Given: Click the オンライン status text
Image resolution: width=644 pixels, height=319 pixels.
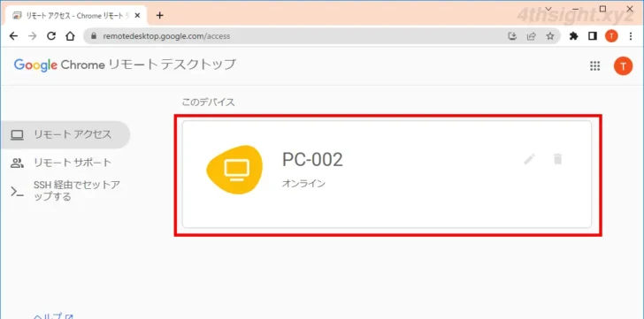Looking at the screenshot, I should coord(303,183).
